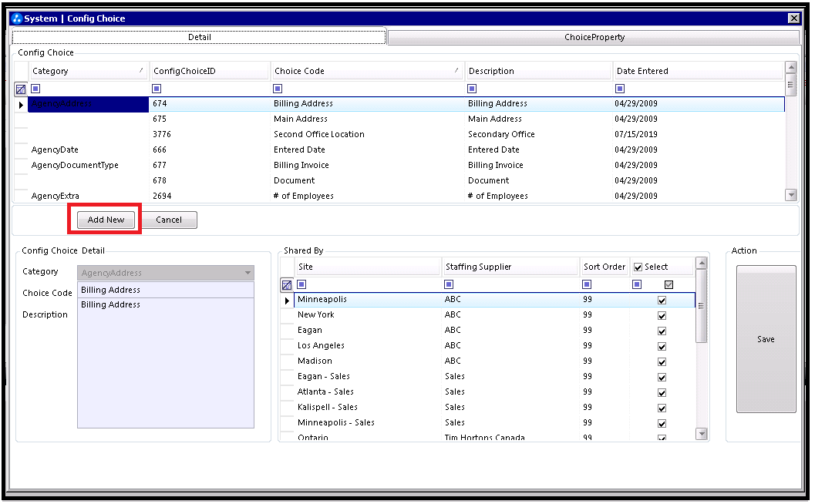Uncheck Select for New York site
The image size is (815, 504).
(x=662, y=316)
